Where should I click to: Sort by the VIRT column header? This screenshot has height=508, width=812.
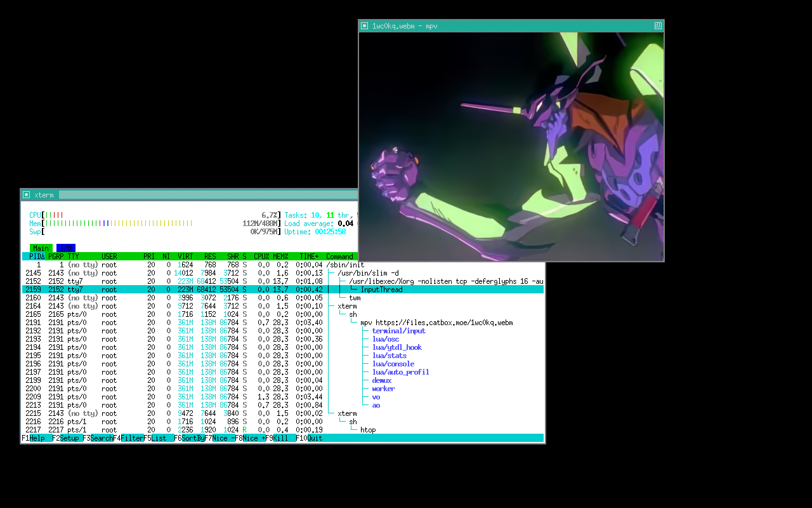pyautogui.click(x=185, y=257)
